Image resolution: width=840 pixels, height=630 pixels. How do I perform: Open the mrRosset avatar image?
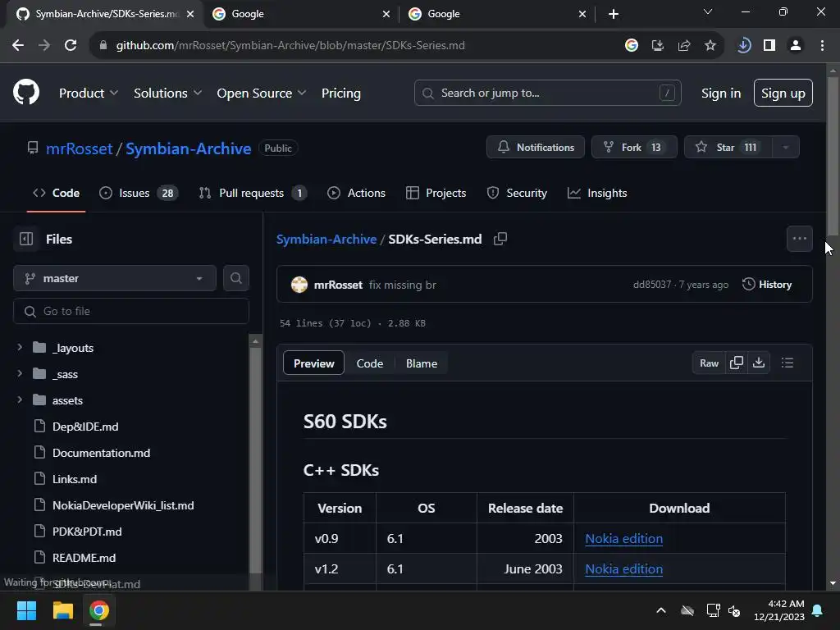(299, 285)
